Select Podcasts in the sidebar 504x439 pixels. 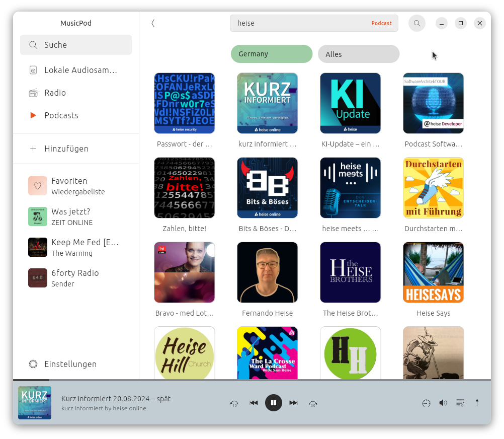pyautogui.click(x=76, y=115)
